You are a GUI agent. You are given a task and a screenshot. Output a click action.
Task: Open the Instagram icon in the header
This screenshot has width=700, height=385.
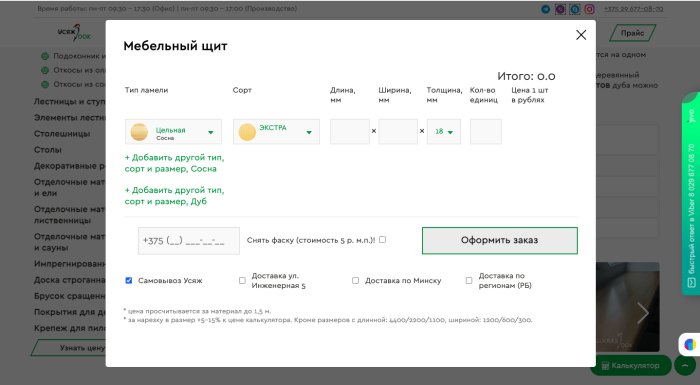coord(590,9)
